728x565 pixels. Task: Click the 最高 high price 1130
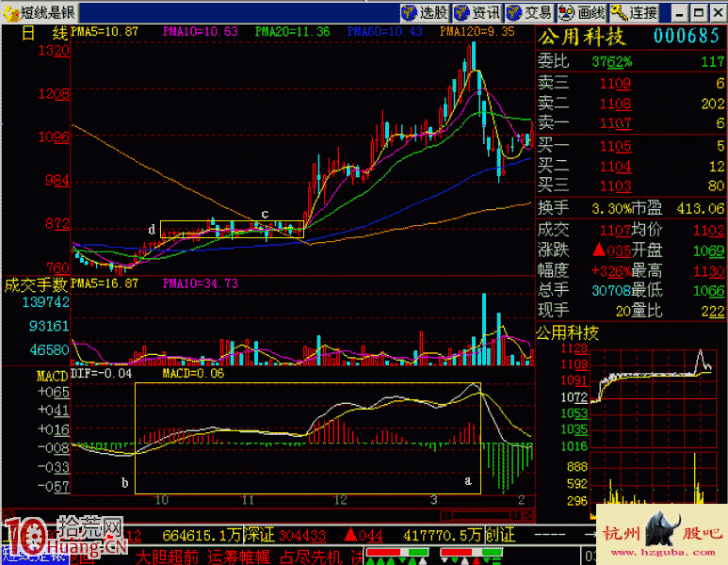click(x=708, y=271)
